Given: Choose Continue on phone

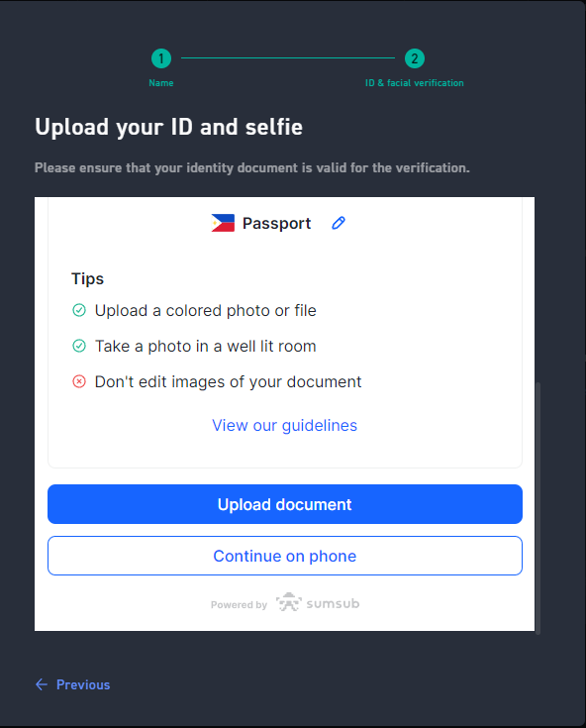Looking at the screenshot, I should point(285,556).
